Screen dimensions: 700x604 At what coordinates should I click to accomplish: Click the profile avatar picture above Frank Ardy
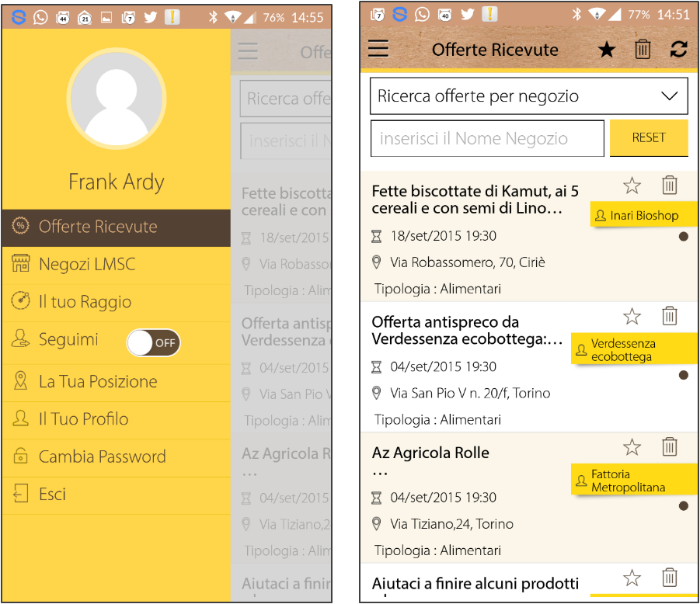tap(117, 98)
